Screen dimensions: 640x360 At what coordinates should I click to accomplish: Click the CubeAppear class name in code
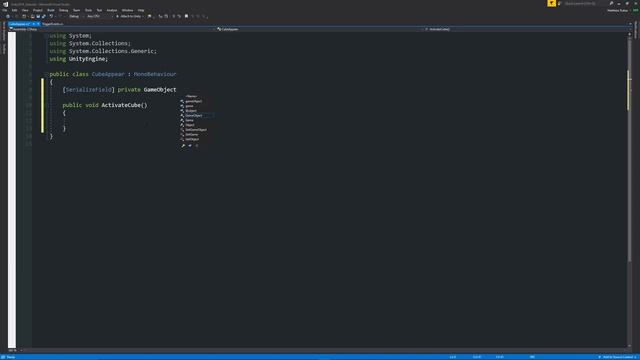click(108, 74)
